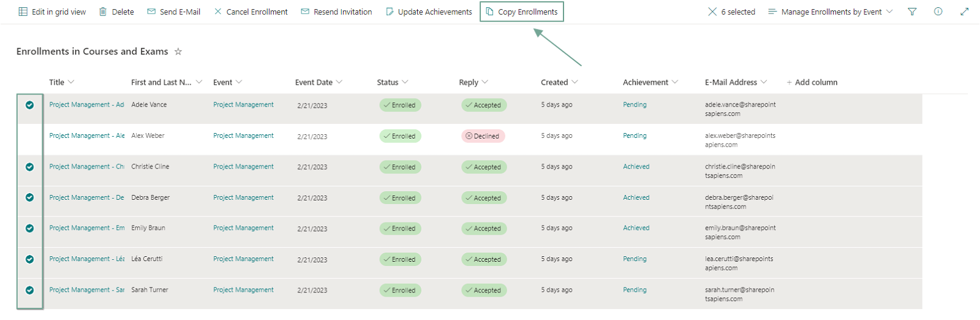Click Cancel Enrollment in command bar

pyautogui.click(x=251, y=12)
